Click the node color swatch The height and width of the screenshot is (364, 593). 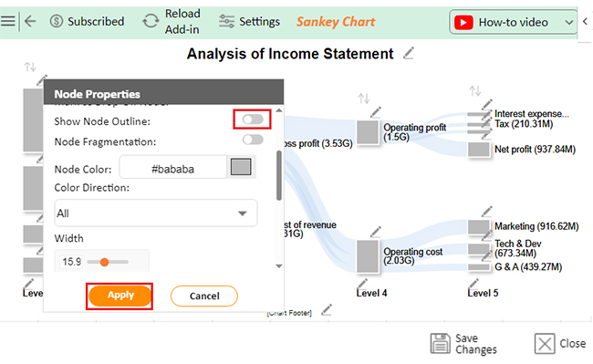[241, 167]
